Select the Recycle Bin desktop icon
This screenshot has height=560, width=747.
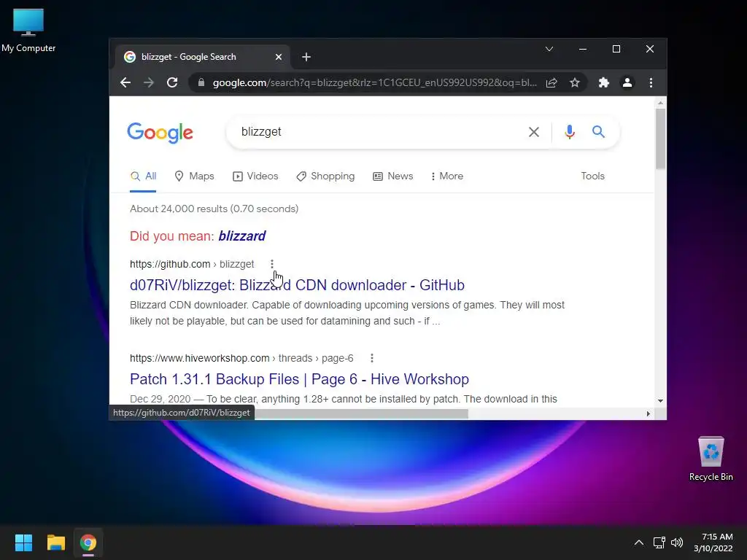pos(711,459)
